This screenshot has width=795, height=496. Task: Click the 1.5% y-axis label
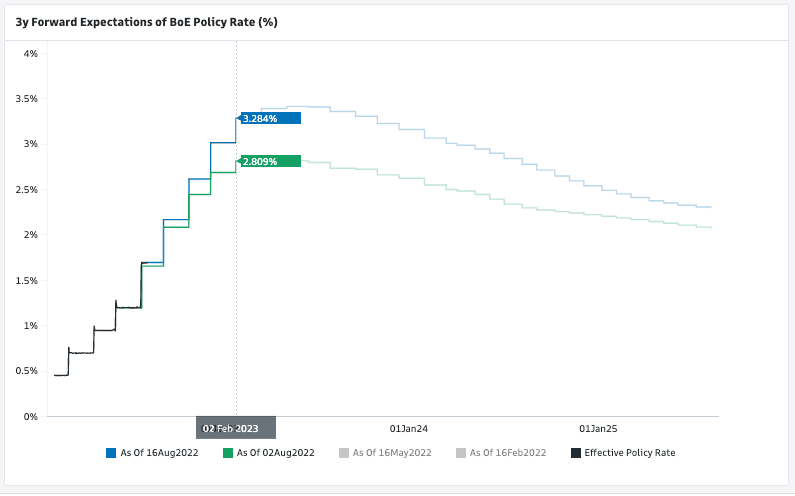click(27, 280)
